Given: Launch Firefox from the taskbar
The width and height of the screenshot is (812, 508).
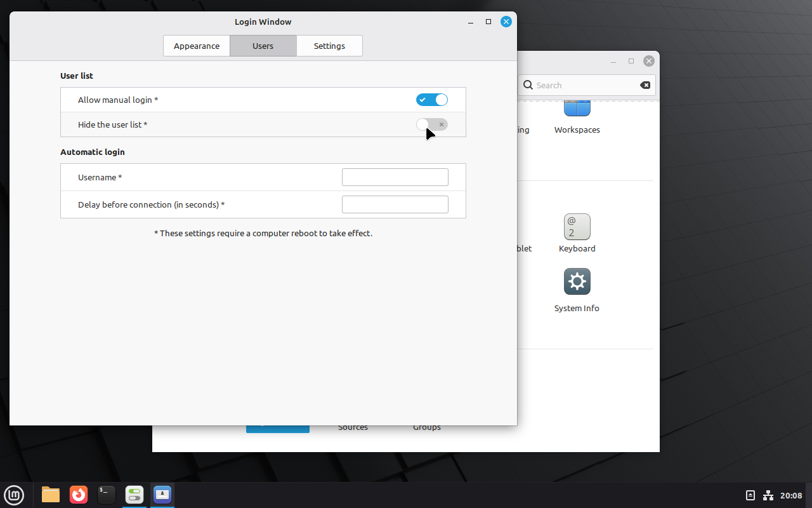Looking at the screenshot, I should point(78,495).
